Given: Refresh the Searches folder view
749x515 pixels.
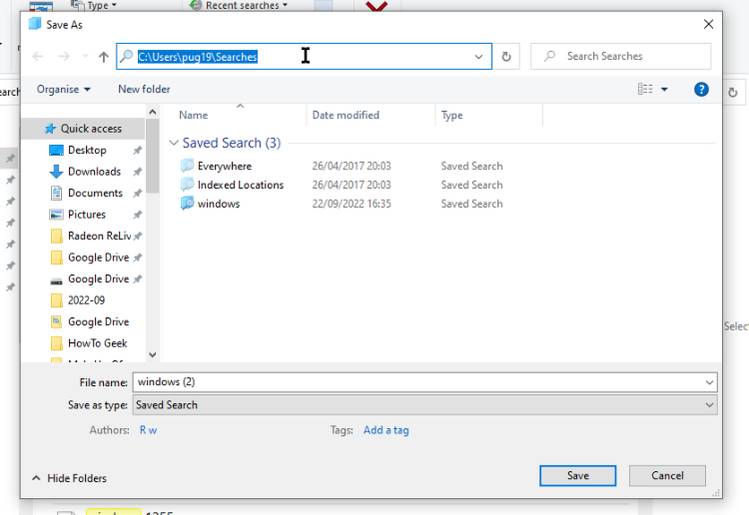Looking at the screenshot, I should tap(506, 57).
